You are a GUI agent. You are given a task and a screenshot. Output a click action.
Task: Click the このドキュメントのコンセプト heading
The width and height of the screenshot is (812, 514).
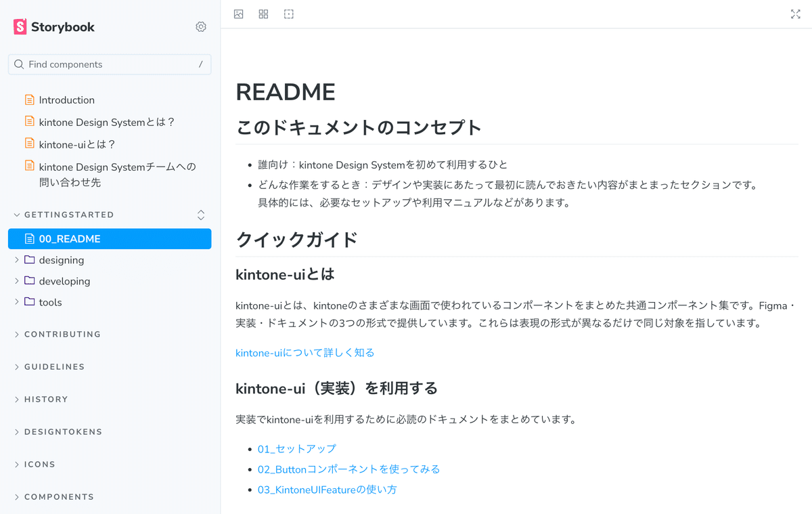[x=359, y=127]
